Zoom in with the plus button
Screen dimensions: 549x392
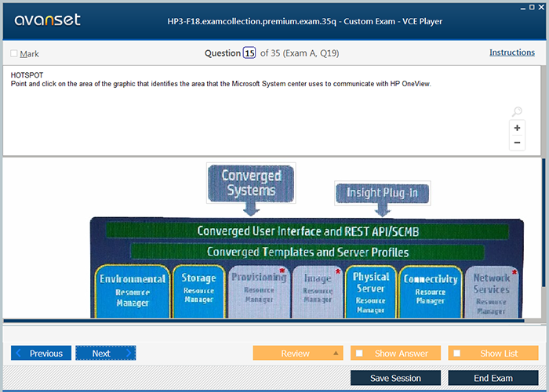pyautogui.click(x=517, y=128)
